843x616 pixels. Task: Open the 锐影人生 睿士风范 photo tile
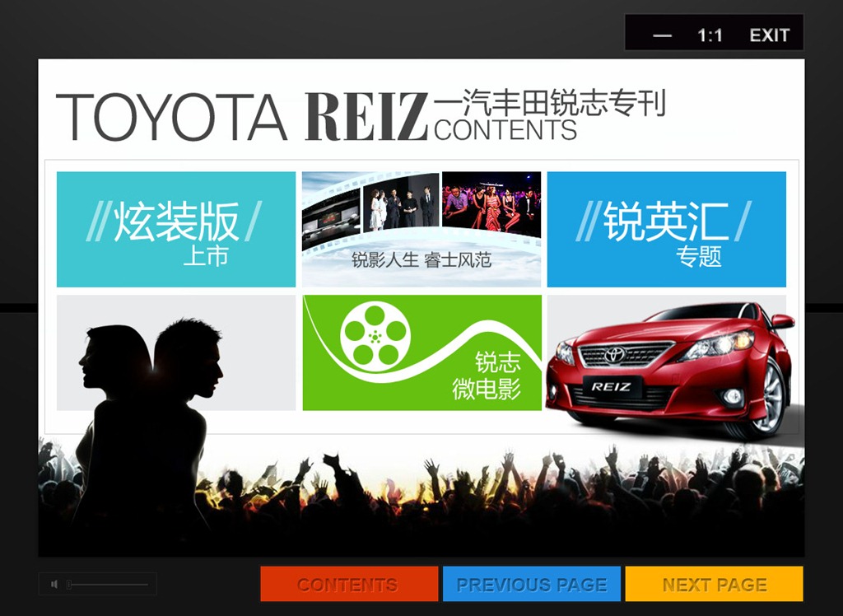pyautogui.click(x=421, y=229)
